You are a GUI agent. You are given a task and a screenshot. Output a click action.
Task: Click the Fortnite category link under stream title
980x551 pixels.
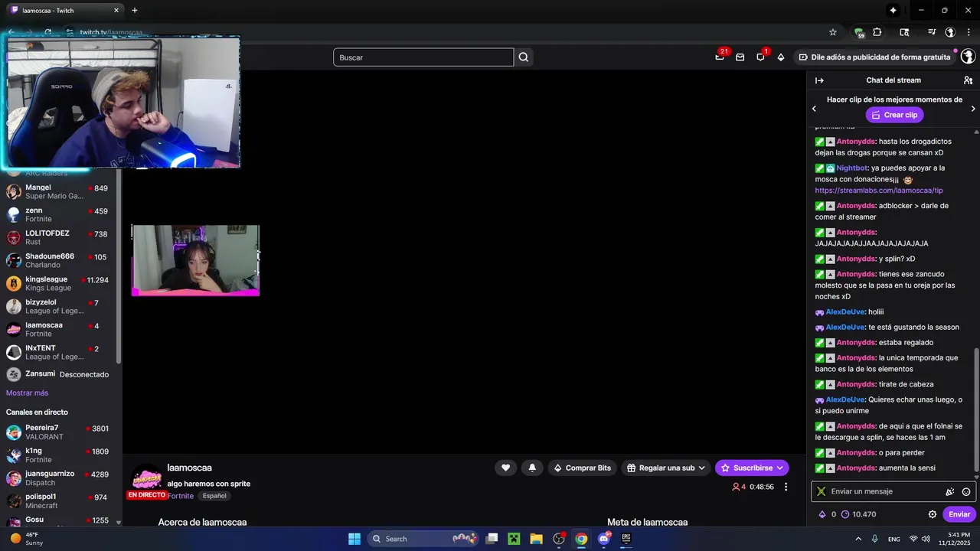coord(181,496)
